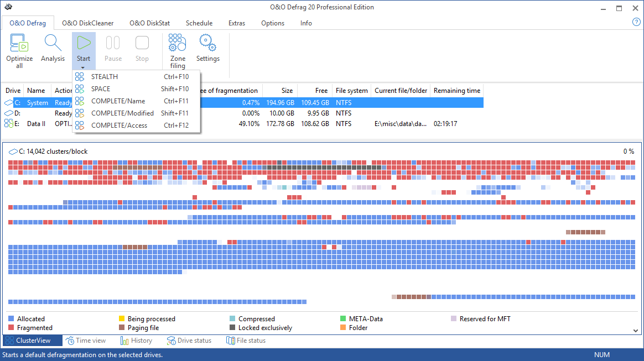The height and width of the screenshot is (361, 644).
Task: Choose COMPLETE/Modified method entry
Action: 136,113
